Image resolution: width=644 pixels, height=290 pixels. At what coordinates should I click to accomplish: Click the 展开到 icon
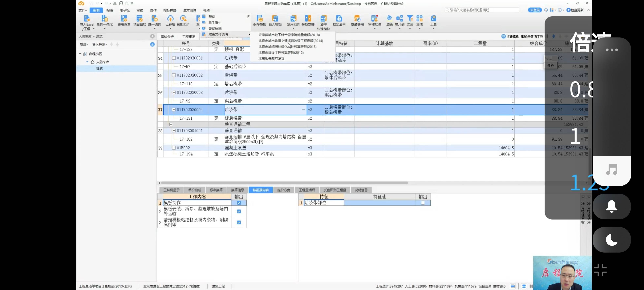[399, 21]
